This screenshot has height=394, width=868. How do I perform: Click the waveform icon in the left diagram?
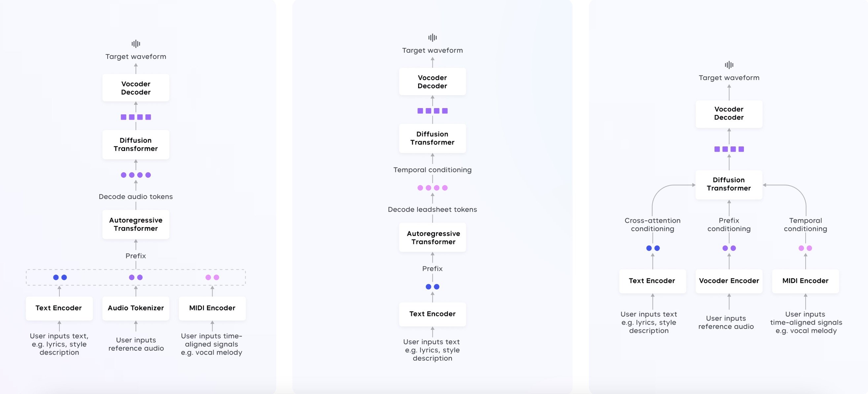click(136, 44)
